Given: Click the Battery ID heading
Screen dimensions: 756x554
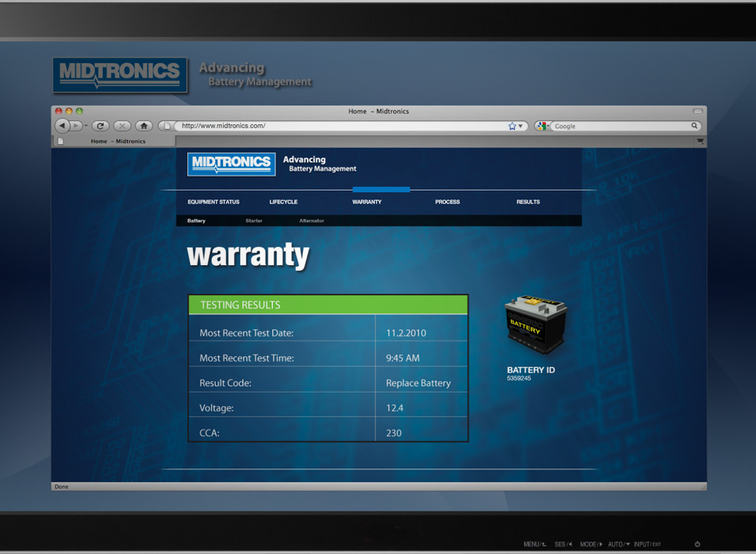Looking at the screenshot, I should tap(531, 370).
